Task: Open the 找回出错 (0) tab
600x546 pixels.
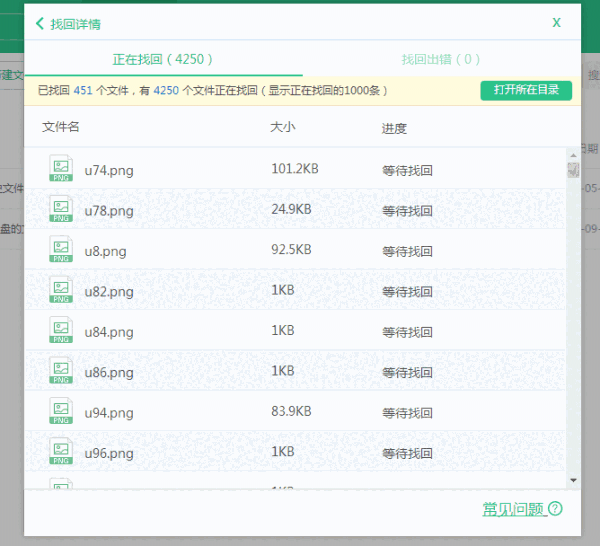Action: [441, 59]
